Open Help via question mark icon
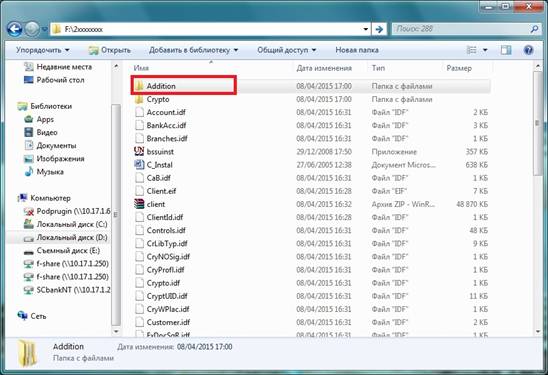The height and width of the screenshot is (375, 548). 528,50
